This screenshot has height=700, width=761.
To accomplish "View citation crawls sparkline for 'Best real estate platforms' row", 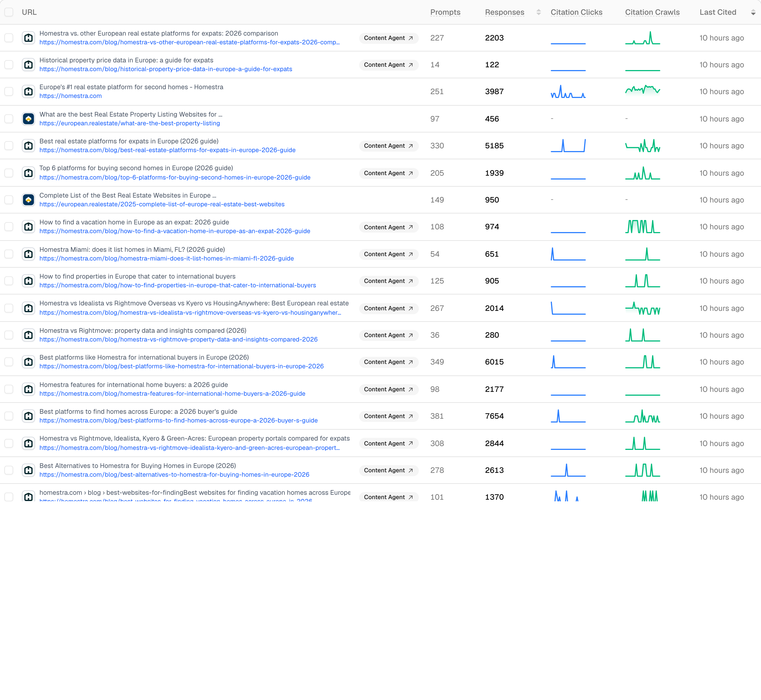I will (x=642, y=146).
